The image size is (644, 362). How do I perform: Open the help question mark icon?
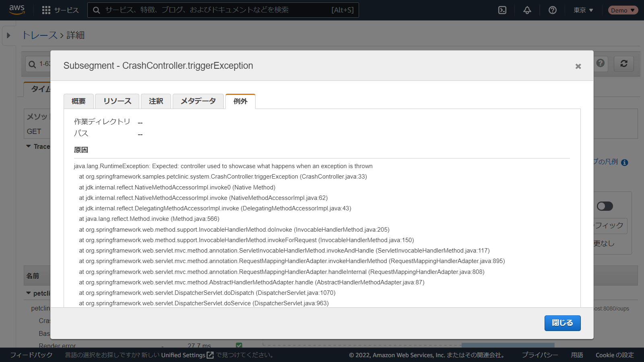tap(553, 10)
